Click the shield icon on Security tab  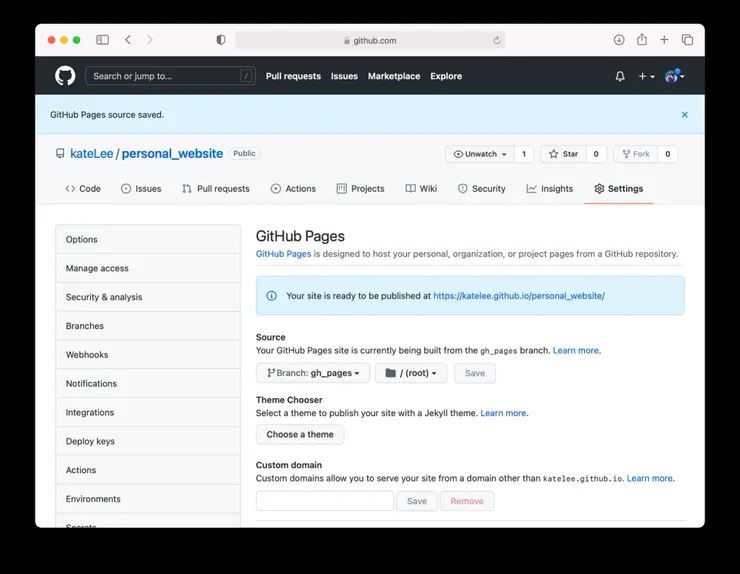tap(462, 189)
